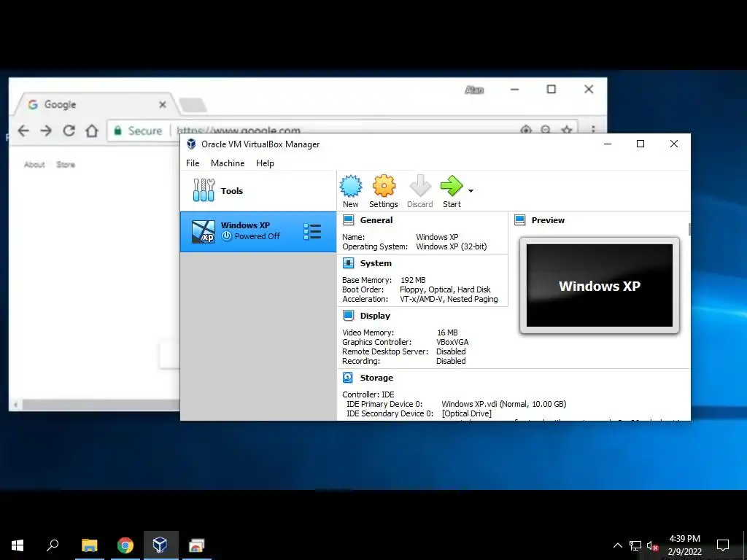This screenshot has height=560, width=747.
Task: Click the About link on Google page
Action: (x=34, y=164)
